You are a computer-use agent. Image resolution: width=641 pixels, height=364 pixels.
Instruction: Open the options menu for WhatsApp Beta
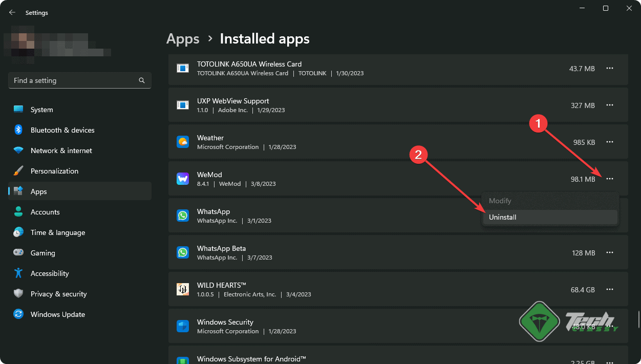610,252
